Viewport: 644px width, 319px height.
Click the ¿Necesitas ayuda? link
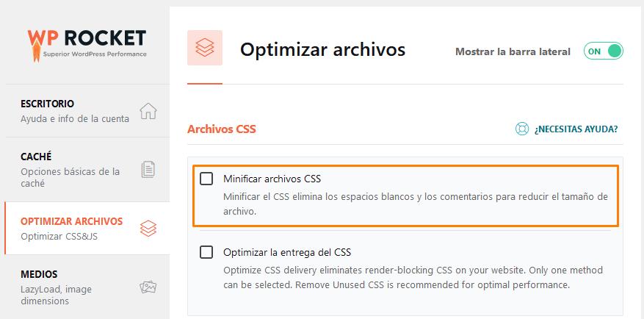576,129
